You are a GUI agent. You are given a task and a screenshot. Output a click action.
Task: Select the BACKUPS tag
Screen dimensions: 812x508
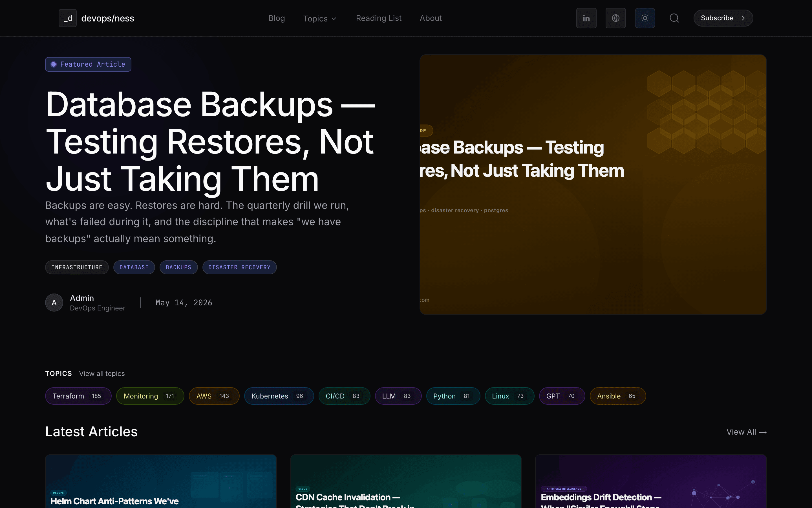coord(178,267)
